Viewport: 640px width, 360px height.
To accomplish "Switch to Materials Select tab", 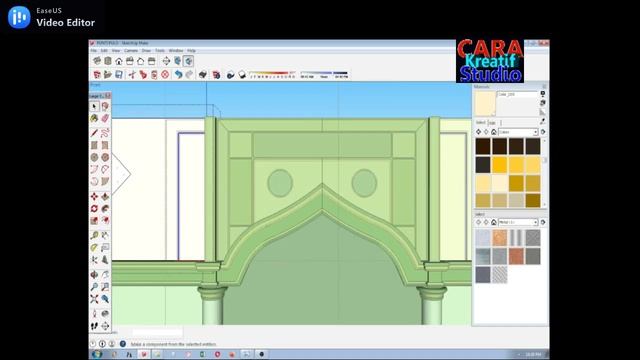I will click(x=480, y=122).
